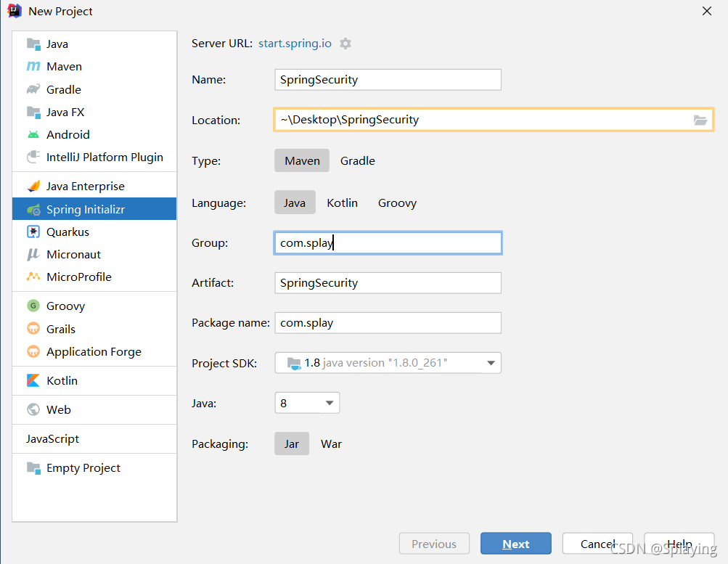Click the Android robot icon
728x564 pixels.
point(33,134)
